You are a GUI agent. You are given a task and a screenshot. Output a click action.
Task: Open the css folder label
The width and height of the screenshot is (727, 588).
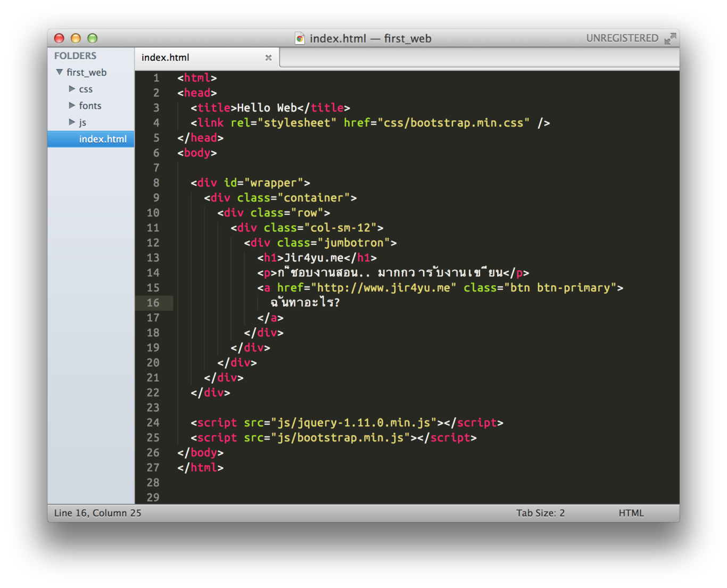pyautogui.click(x=86, y=89)
